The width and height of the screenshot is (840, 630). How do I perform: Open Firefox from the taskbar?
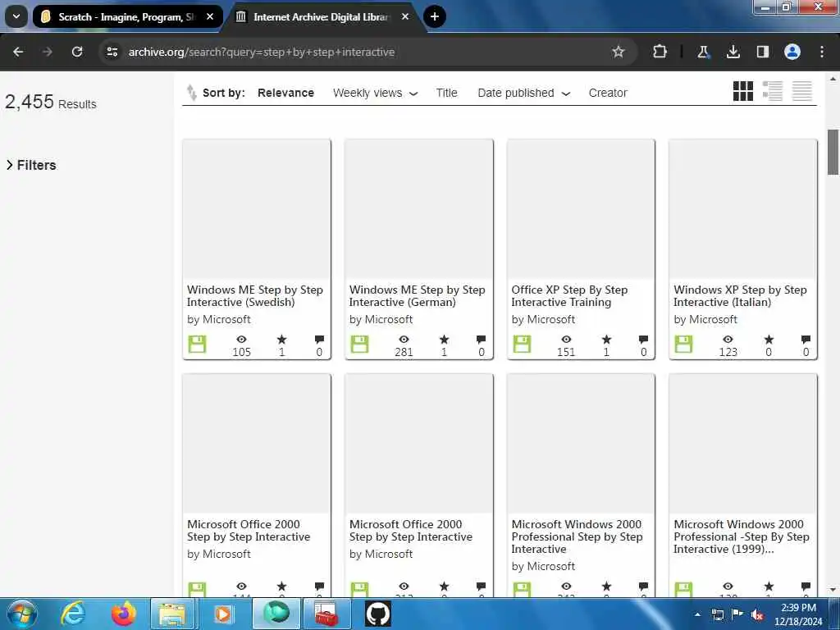click(123, 614)
